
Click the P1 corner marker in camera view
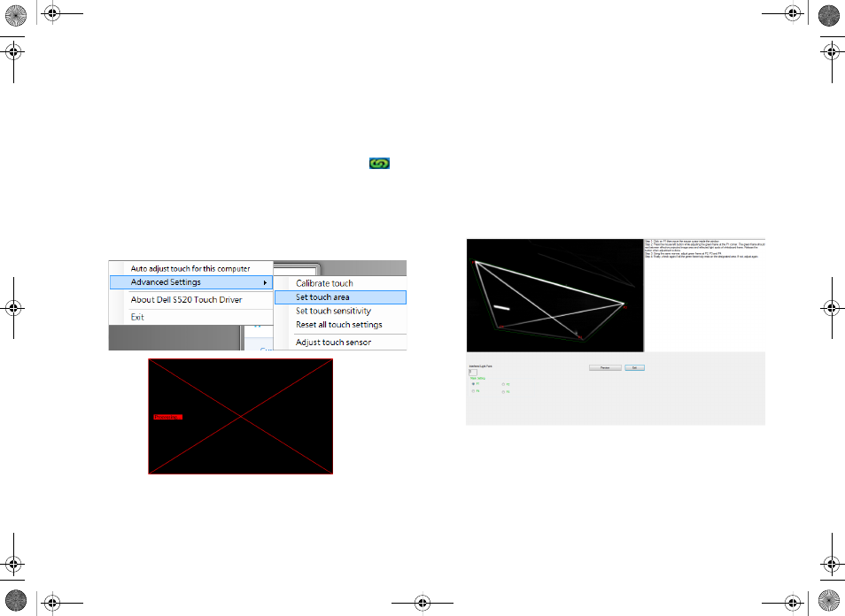click(474, 262)
